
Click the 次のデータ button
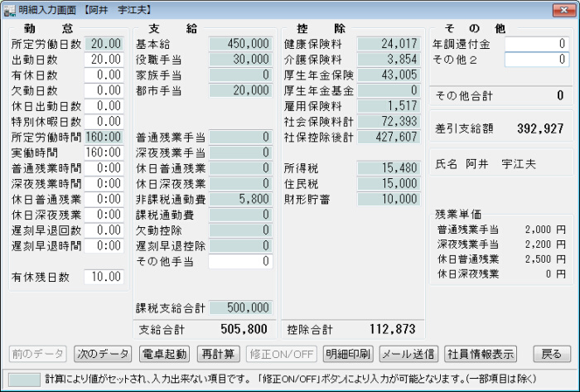102,354
